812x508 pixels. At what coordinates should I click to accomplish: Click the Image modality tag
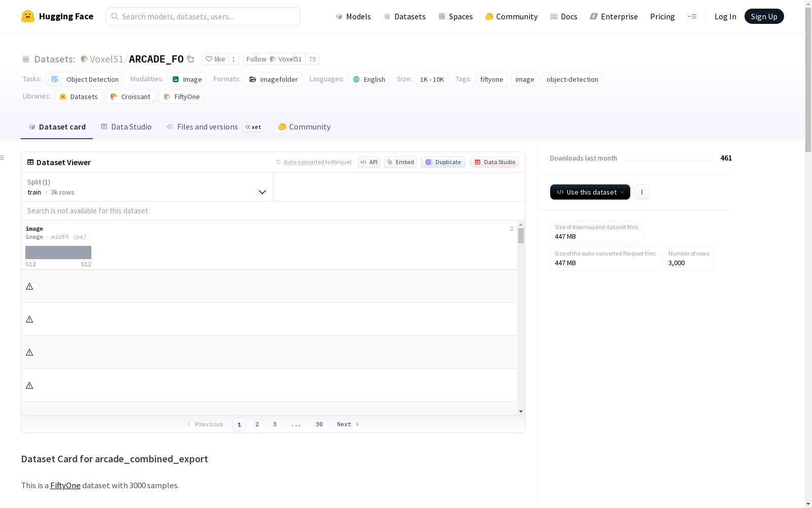point(187,79)
